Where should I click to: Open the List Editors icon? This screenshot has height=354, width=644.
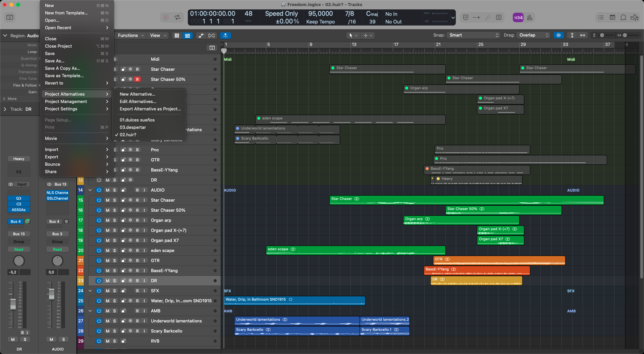pos(601,17)
